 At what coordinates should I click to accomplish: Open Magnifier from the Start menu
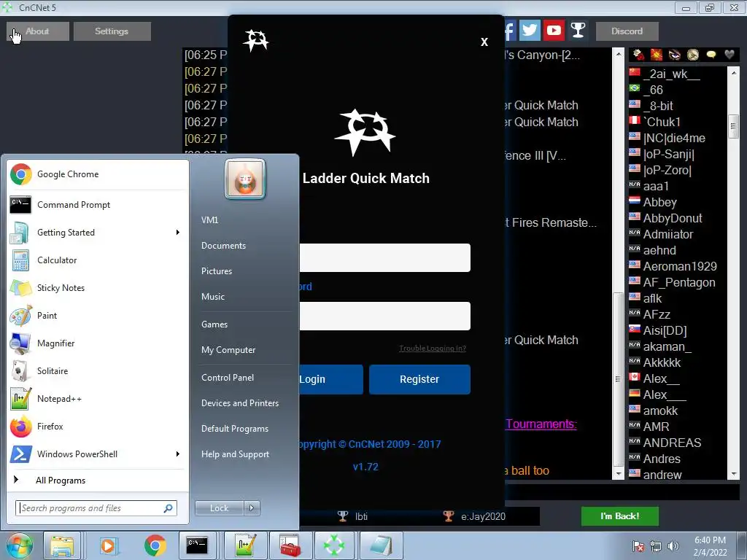[x=98, y=343]
